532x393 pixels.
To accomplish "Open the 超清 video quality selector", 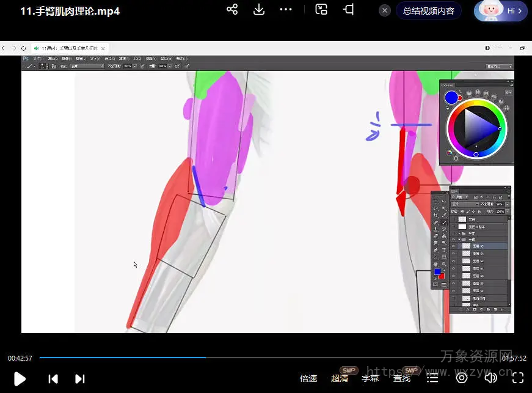I will pos(340,378).
